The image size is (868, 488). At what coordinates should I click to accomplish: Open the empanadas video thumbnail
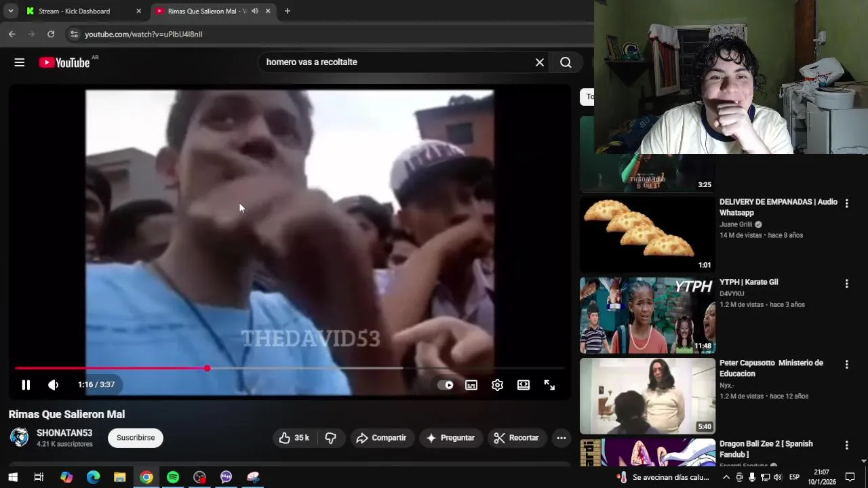point(648,235)
